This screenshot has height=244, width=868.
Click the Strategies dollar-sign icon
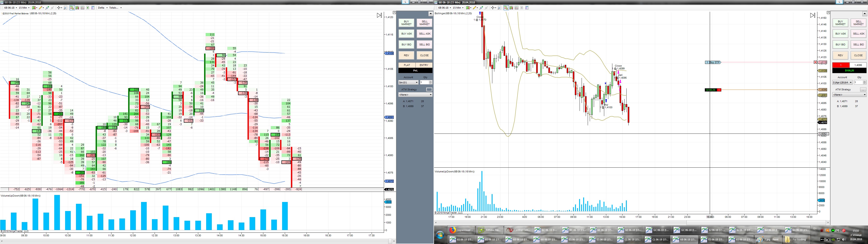(x=88, y=8)
